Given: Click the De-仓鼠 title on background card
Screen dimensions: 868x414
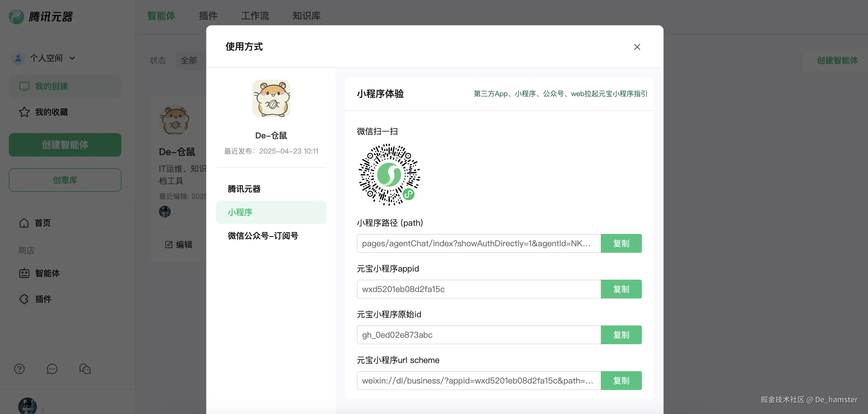Looking at the screenshot, I should tap(177, 152).
